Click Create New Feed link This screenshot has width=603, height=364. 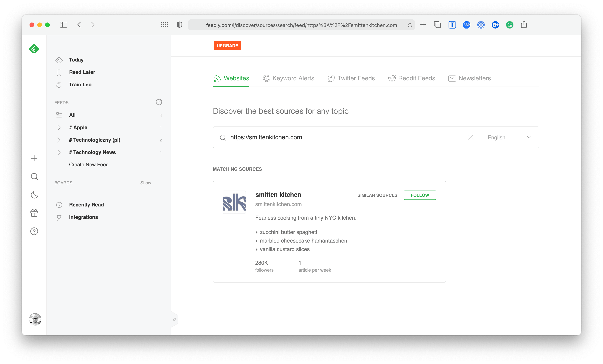click(x=89, y=165)
